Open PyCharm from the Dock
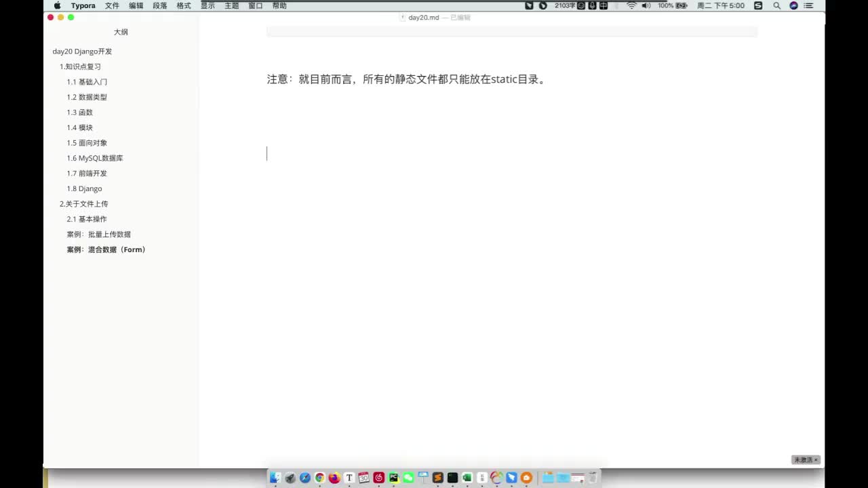 [394, 478]
